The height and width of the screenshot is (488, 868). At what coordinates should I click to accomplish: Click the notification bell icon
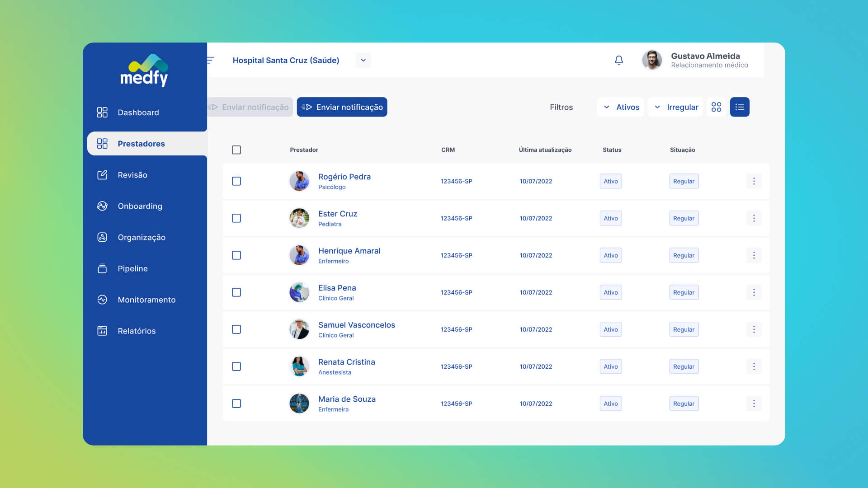(x=619, y=60)
